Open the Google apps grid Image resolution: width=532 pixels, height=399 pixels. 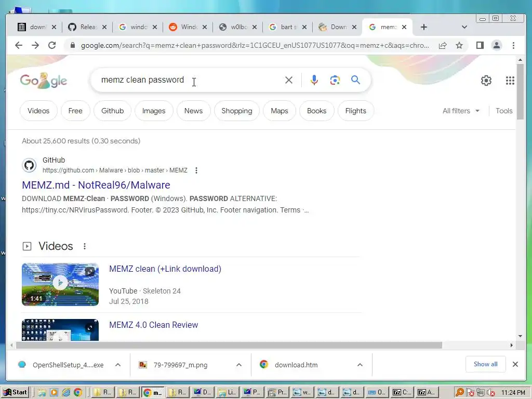pos(510,81)
